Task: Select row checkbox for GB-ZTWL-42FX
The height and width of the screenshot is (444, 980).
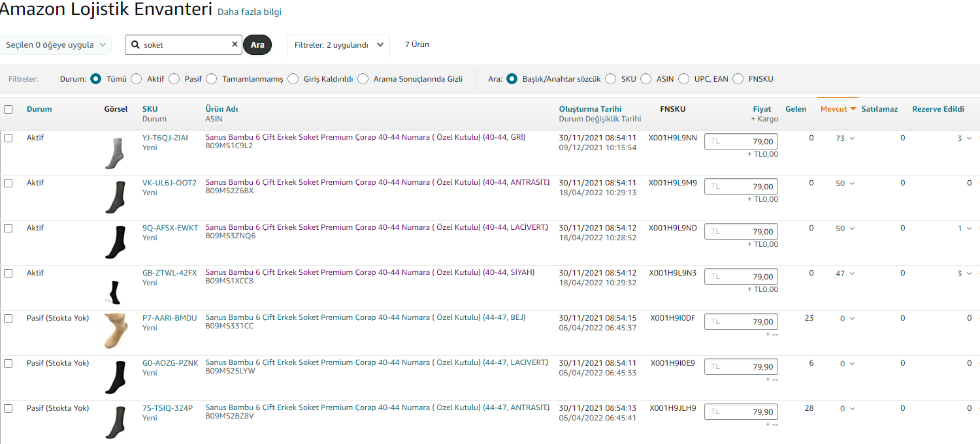Action: pyautogui.click(x=8, y=273)
